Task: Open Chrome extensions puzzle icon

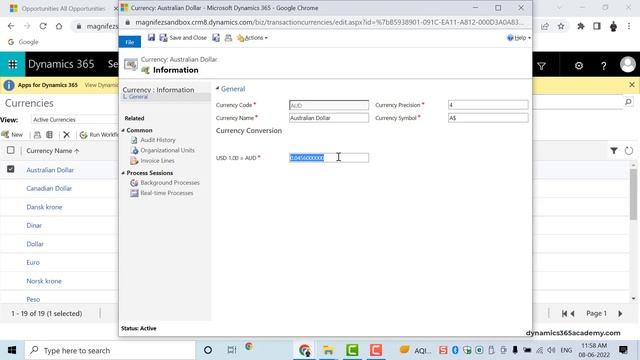Action: pyautogui.click(x=580, y=26)
